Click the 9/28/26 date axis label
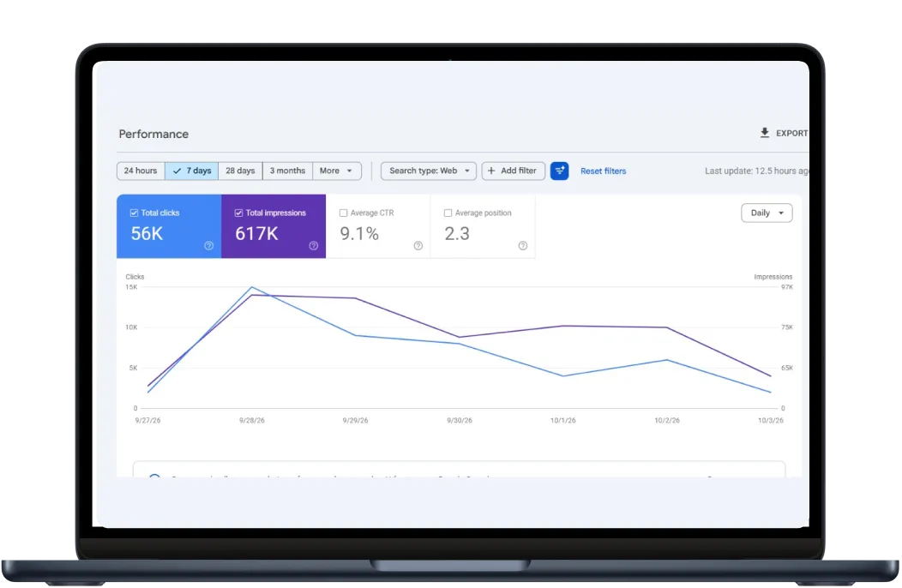Viewport: 902px width, 588px height. tap(252, 421)
